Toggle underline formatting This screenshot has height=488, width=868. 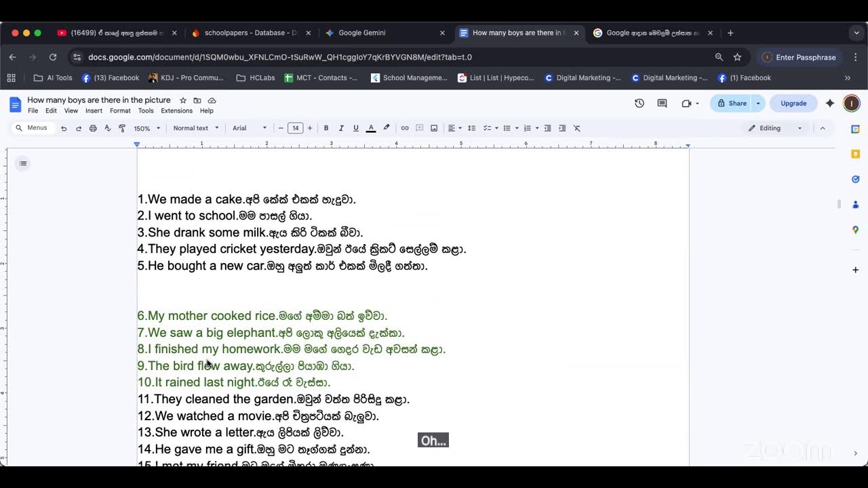point(356,128)
